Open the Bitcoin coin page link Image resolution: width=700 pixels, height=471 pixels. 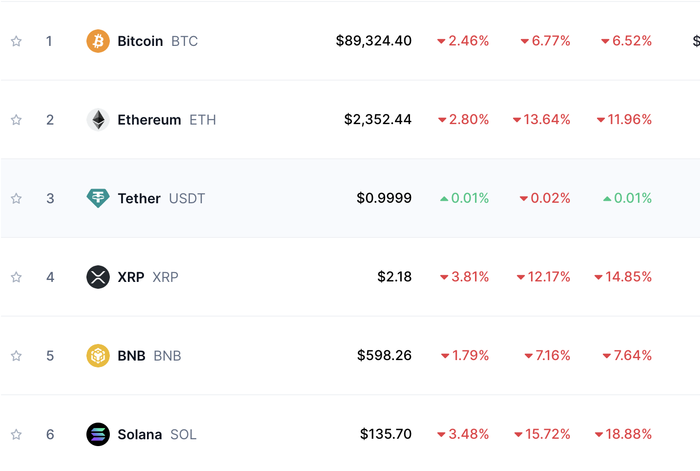tap(140, 41)
